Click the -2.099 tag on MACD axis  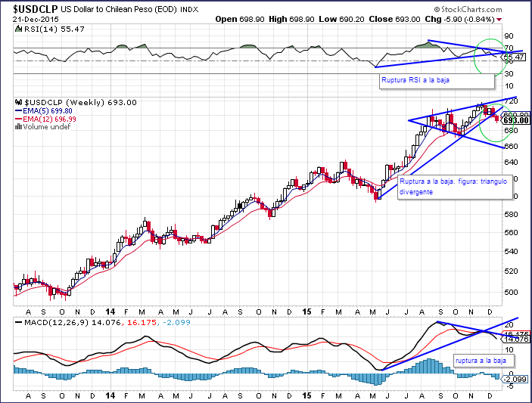[x=515, y=380]
